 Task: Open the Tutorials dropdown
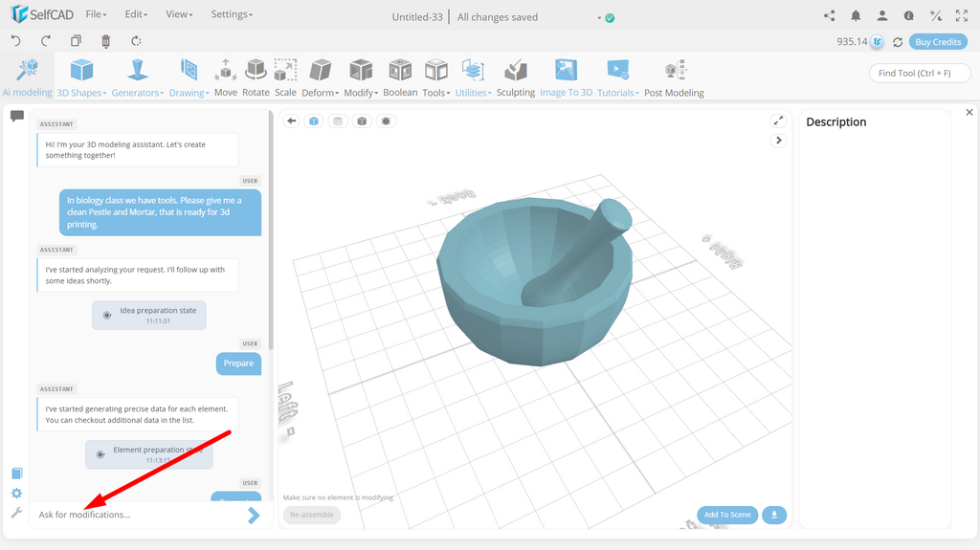pyautogui.click(x=617, y=77)
